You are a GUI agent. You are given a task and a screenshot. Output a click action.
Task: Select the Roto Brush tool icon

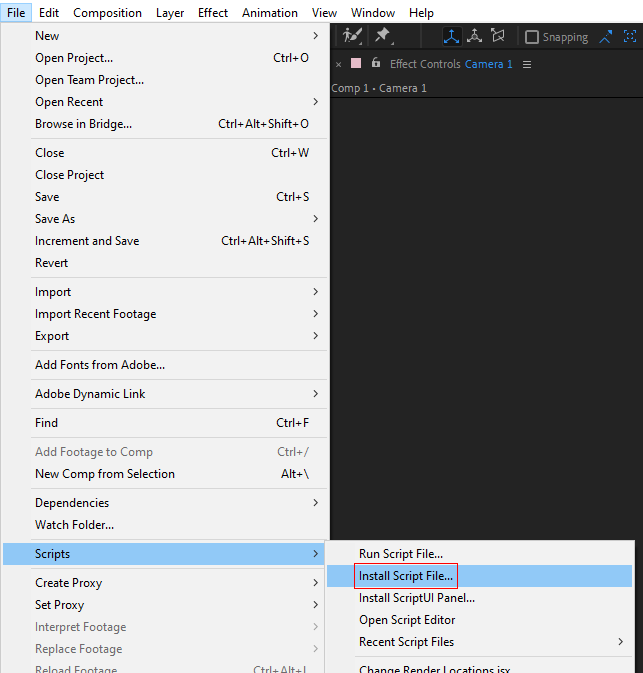[352, 36]
